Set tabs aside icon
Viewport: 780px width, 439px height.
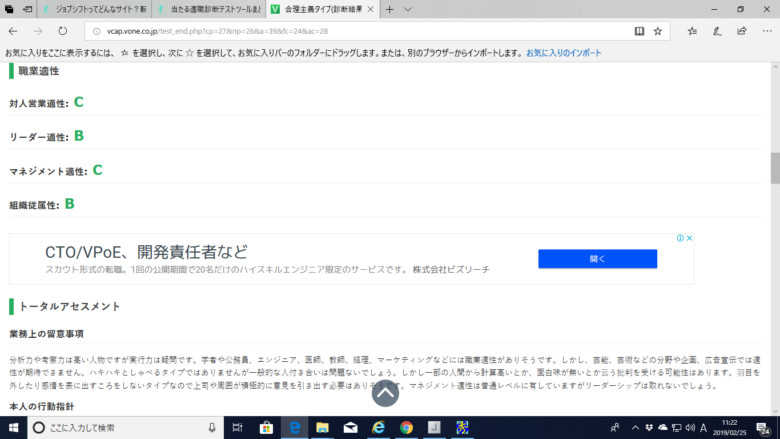click(27, 9)
